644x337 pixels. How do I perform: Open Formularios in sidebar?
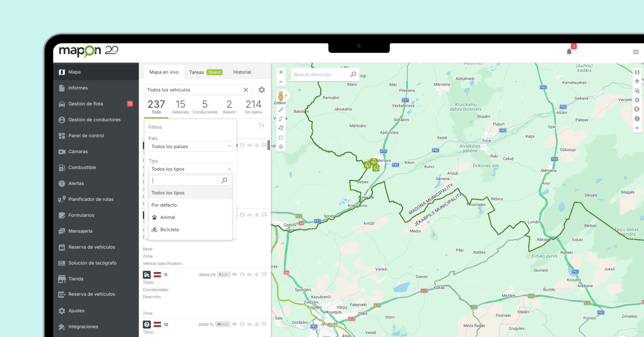coord(96,215)
